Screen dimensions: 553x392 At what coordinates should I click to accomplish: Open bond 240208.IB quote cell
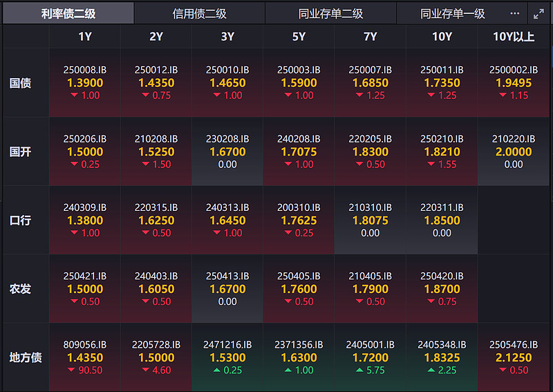click(299, 151)
